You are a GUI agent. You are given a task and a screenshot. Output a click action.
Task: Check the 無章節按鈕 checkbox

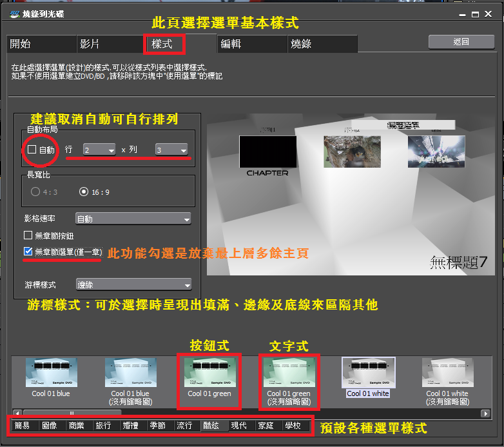tap(28, 235)
